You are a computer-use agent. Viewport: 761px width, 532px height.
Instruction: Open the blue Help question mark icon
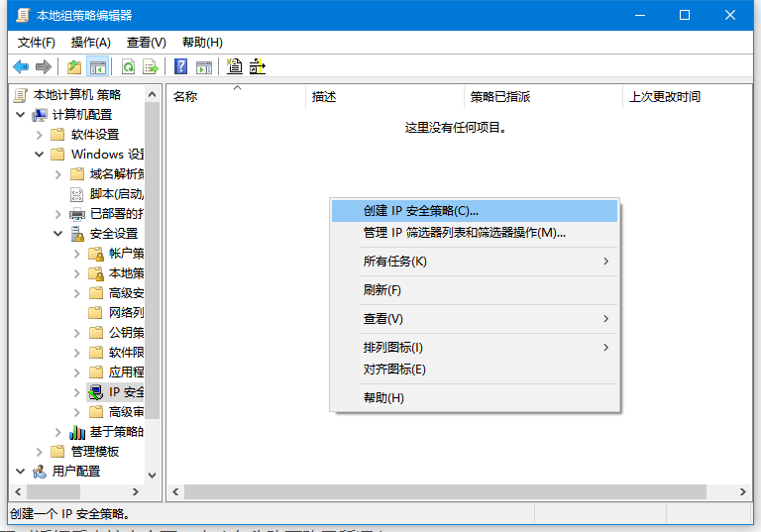coord(181,66)
